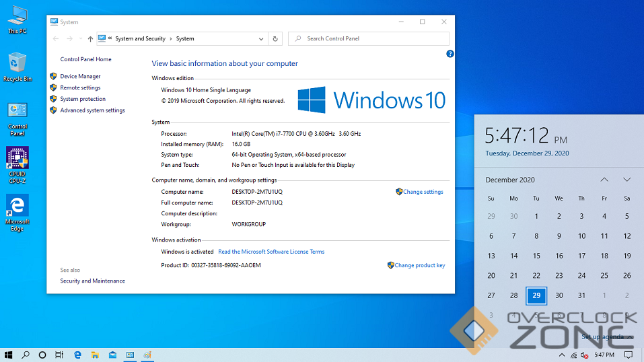This screenshot has width=644, height=362.
Task: Show hidden system tray icons
Action: point(561,355)
